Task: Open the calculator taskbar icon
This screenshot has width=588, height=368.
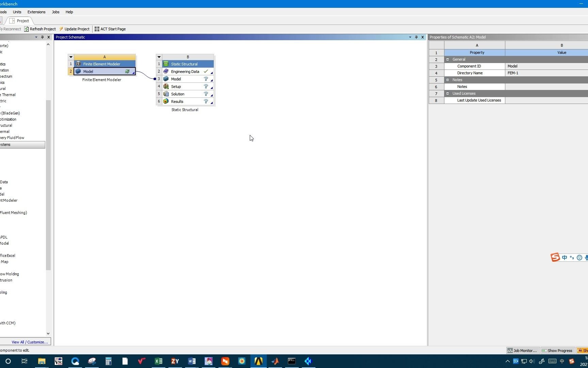Action: 108,361
